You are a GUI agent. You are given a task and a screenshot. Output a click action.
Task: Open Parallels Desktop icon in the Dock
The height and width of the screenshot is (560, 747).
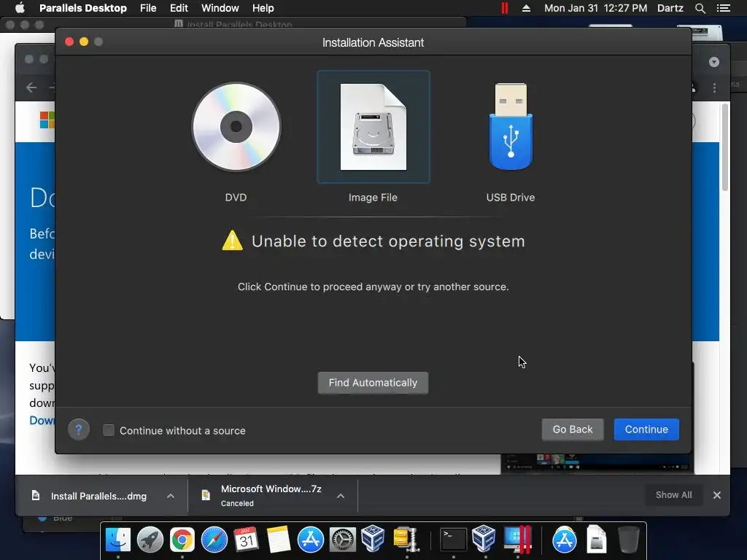[x=518, y=540]
